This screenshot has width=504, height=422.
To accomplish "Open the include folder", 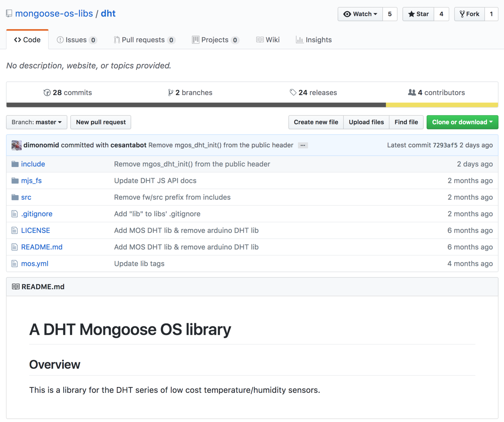I will [33, 164].
